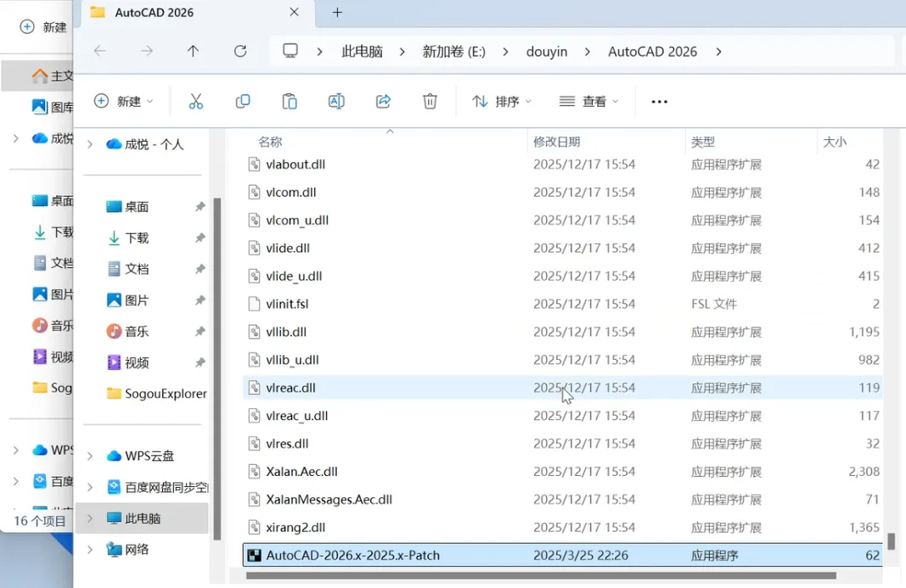The width and height of the screenshot is (906, 588).
Task: Unpin 音乐 via its pin icon
Action: click(200, 332)
